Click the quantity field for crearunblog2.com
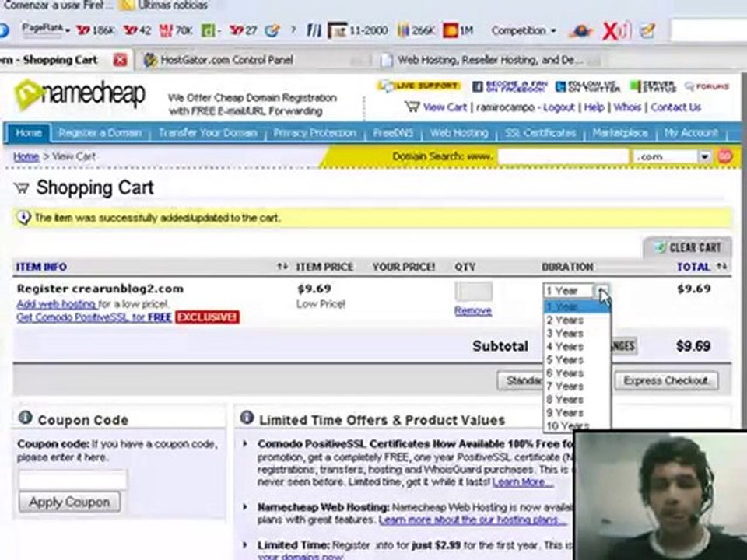This screenshot has width=747, height=560. coord(474,291)
